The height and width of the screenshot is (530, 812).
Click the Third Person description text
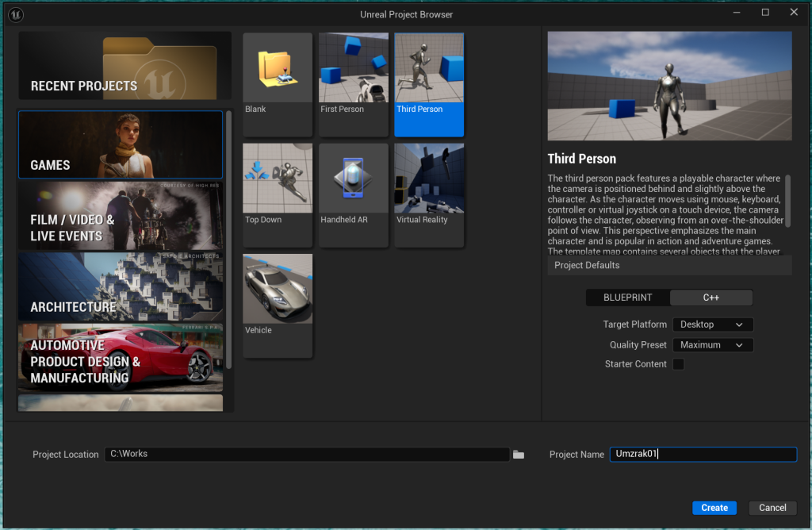point(665,215)
